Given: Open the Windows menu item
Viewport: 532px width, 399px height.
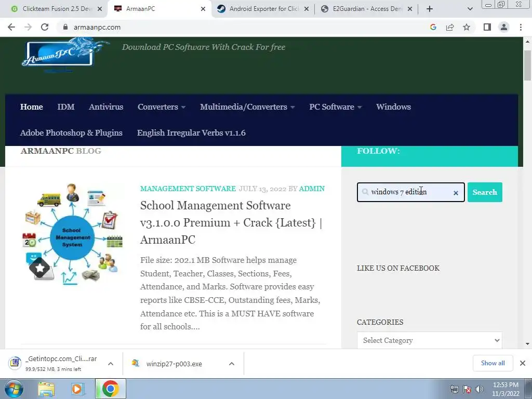Looking at the screenshot, I should [x=393, y=107].
